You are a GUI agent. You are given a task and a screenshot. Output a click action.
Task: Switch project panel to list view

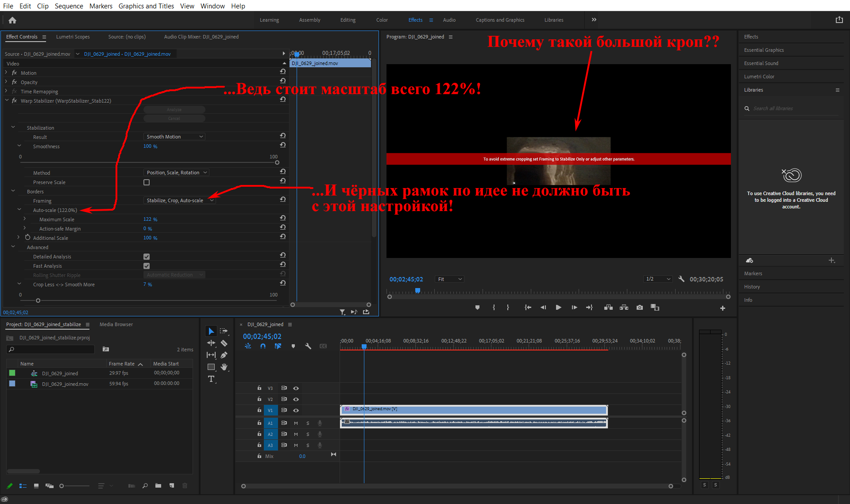tap(23, 485)
